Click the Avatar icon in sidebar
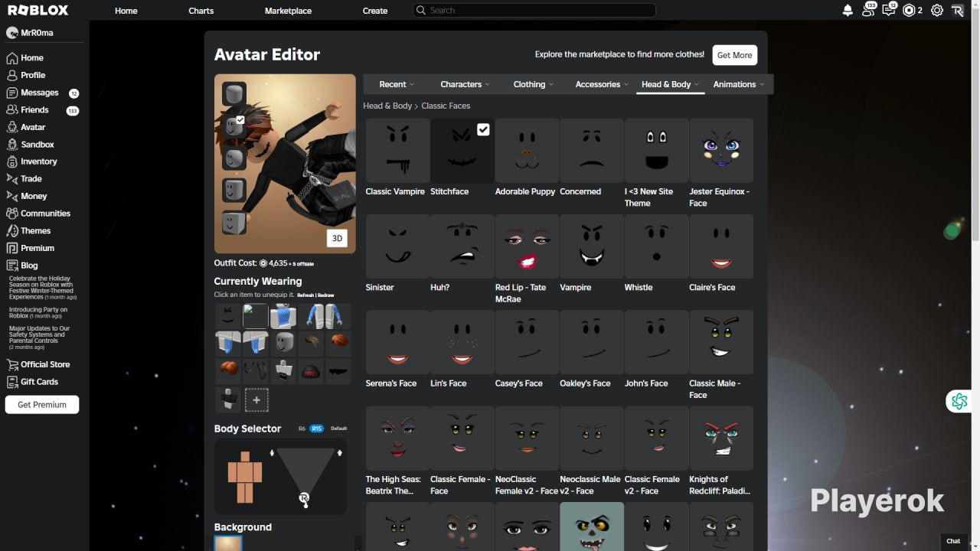The image size is (980, 551). [x=12, y=127]
